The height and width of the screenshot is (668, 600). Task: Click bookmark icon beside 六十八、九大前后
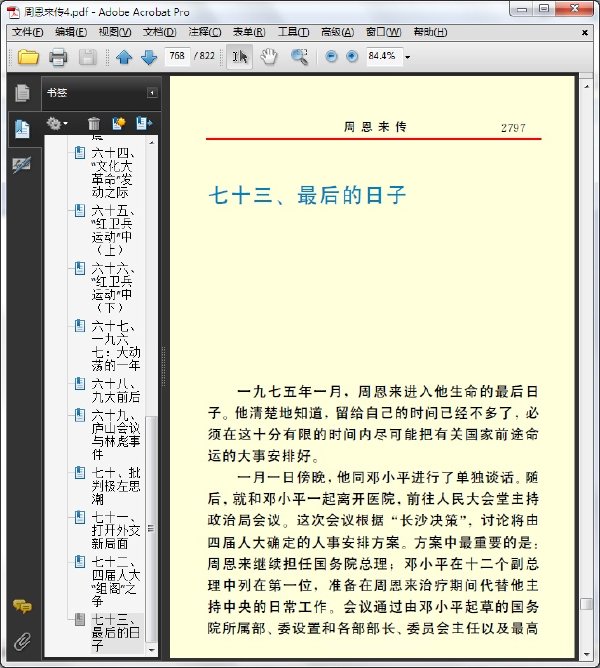[x=80, y=383]
